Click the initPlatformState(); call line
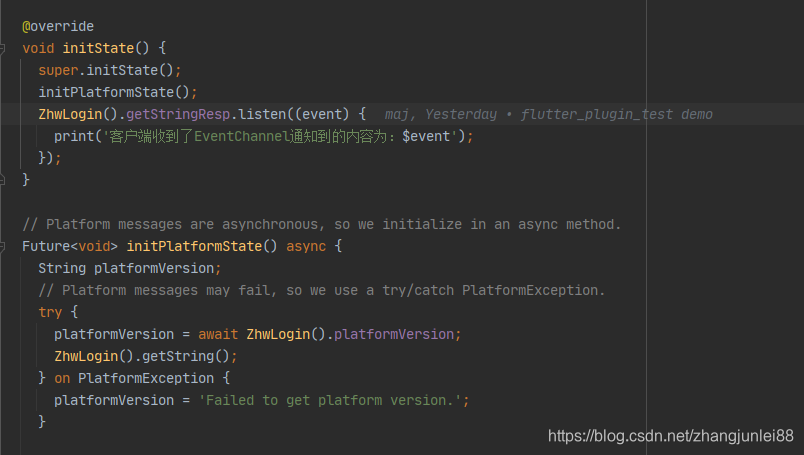 point(118,92)
